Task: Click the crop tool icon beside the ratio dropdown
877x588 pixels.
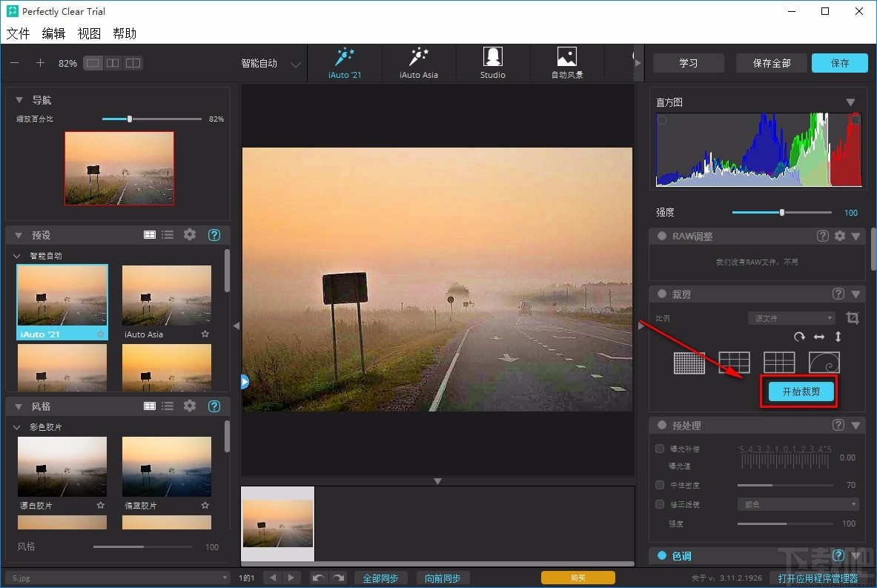Action: pyautogui.click(x=853, y=318)
